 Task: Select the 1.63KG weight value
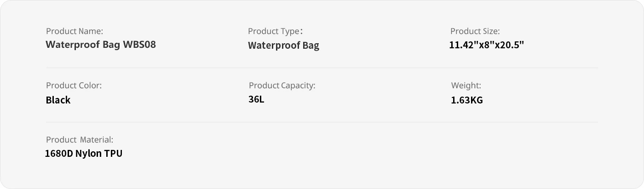467,100
